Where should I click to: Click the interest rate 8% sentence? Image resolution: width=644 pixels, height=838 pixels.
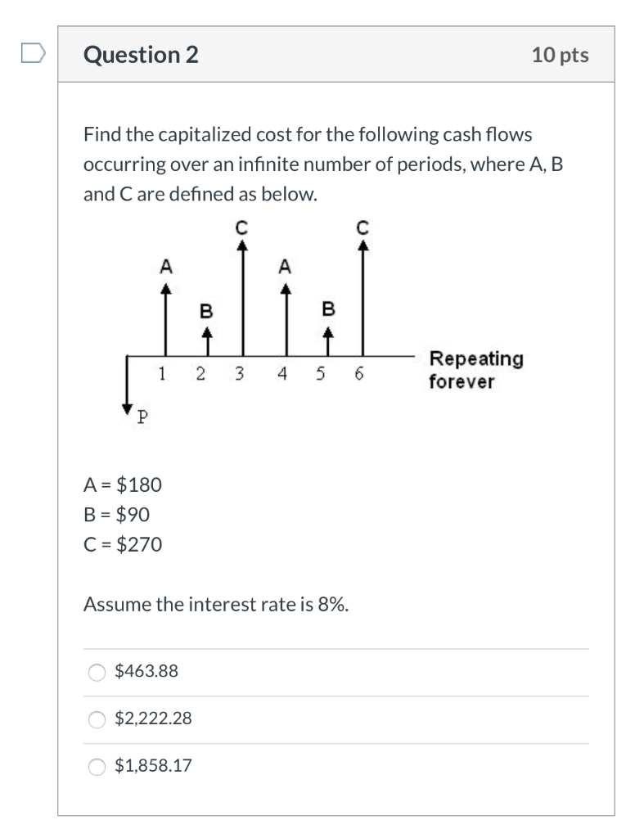coord(216,604)
